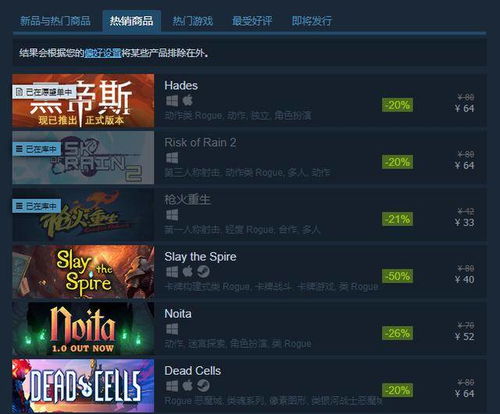The image size is (500, 414).
Task: Click the ¥ 52 price for Noita
Action: 464,336
